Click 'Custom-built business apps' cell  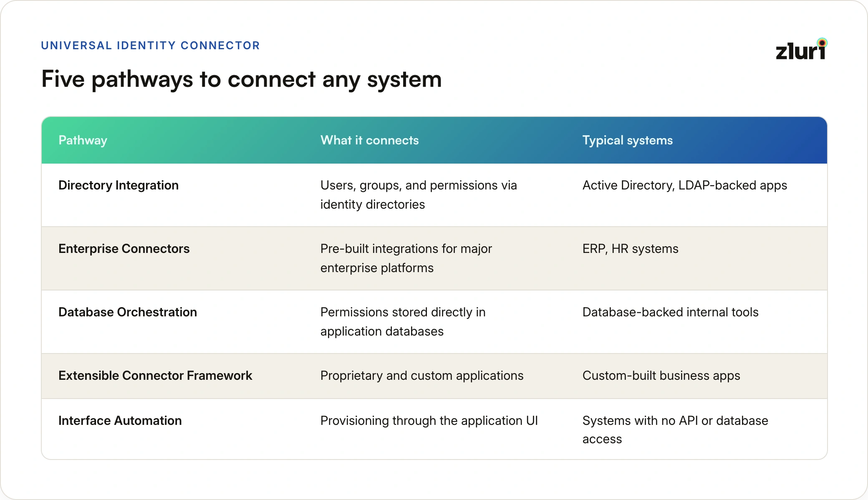coord(661,376)
